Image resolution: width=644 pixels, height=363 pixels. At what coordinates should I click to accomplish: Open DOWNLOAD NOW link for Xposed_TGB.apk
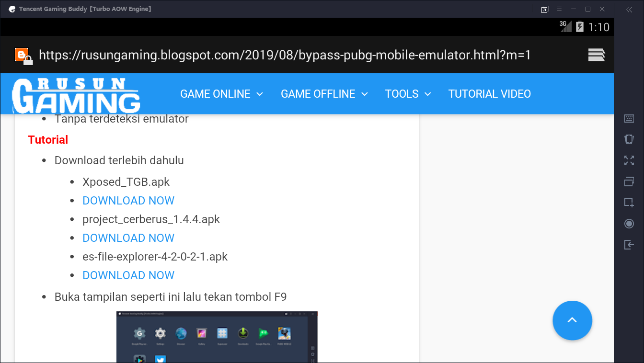coord(128,200)
